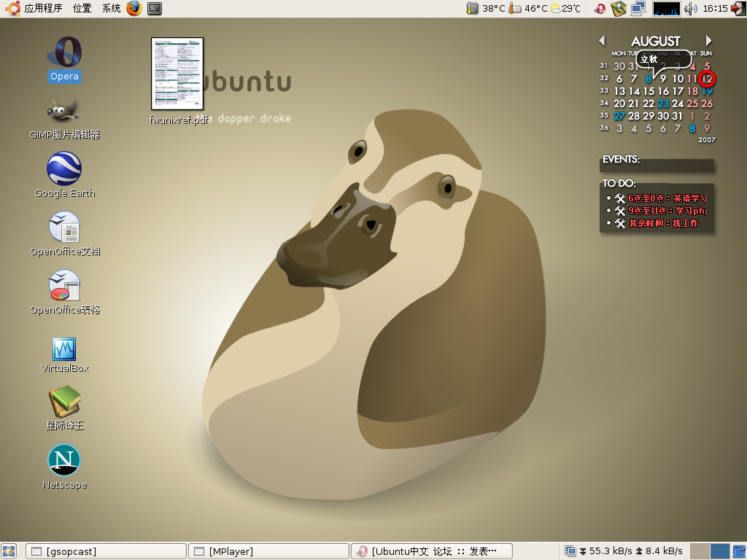The image size is (747, 560).
Task: Click the show desktop button
Action: coord(9,551)
